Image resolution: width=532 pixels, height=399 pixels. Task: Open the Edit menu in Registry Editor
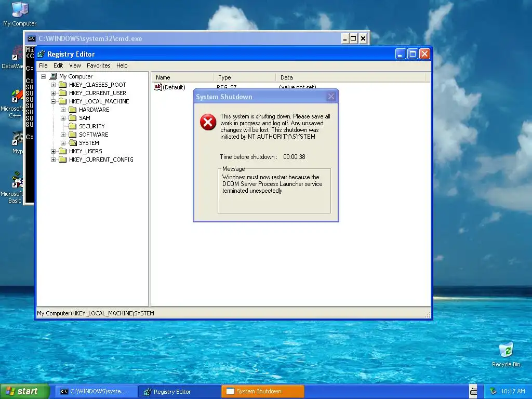click(58, 65)
